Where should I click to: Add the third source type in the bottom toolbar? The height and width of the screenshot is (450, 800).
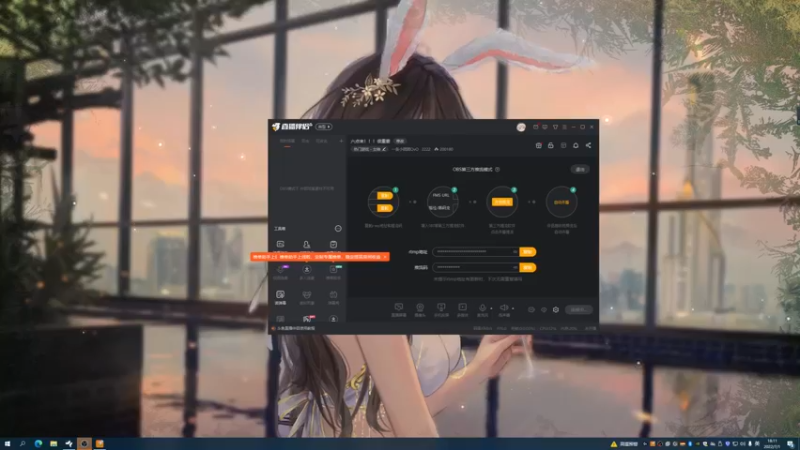click(x=441, y=309)
